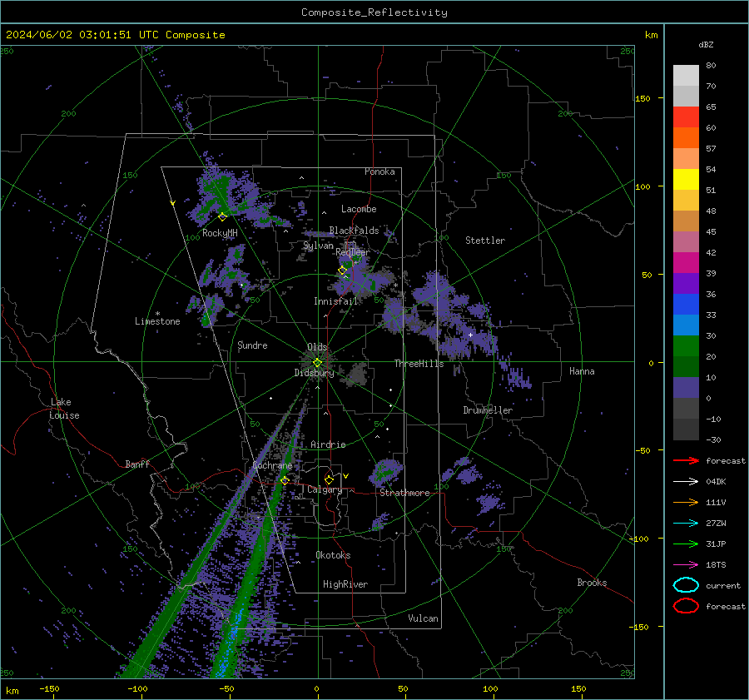749x700 pixels.
Task: Choose the magenta 42-39 dBZ swatch
Action: click(x=686, y=262)
